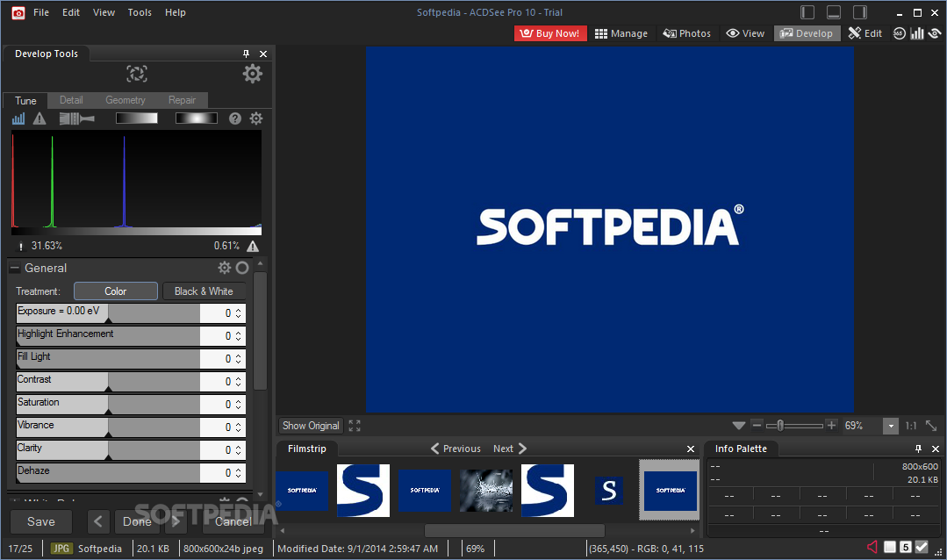Screen dimensions: 947x560
Task: Click Highlight Enhancement value stepper
Action: pos(238,336)
